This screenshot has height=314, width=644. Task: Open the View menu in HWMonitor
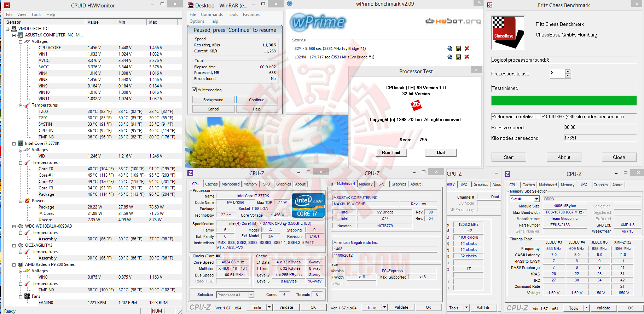[22, 15]
